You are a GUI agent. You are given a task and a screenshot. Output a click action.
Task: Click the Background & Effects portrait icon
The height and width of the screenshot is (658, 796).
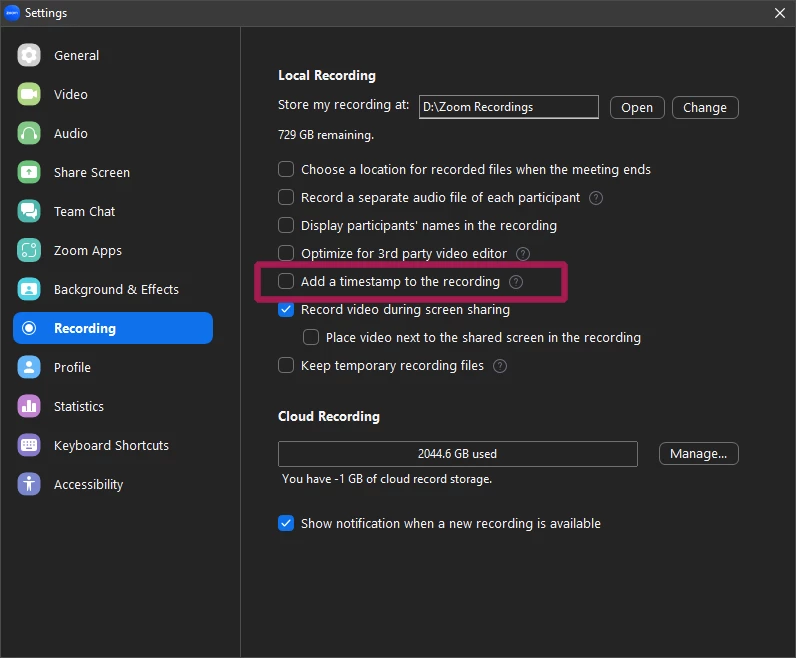click(29, 289)
